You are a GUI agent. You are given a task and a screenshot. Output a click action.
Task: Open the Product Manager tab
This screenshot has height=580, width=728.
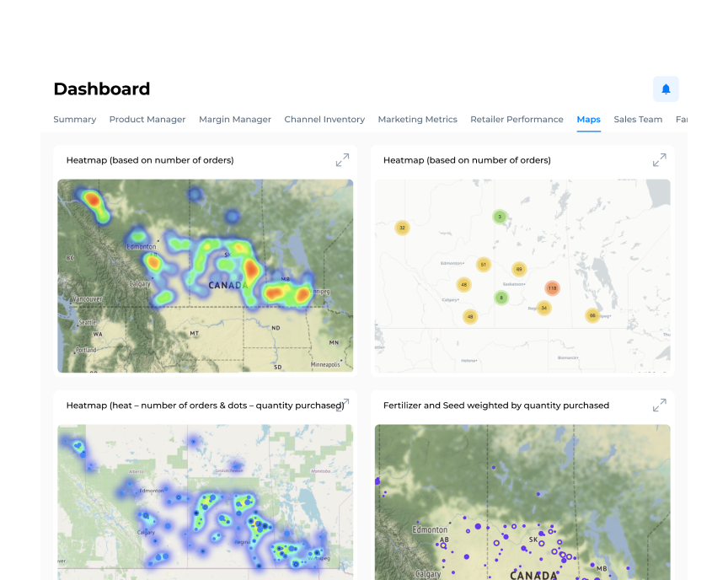coord(147,120)
